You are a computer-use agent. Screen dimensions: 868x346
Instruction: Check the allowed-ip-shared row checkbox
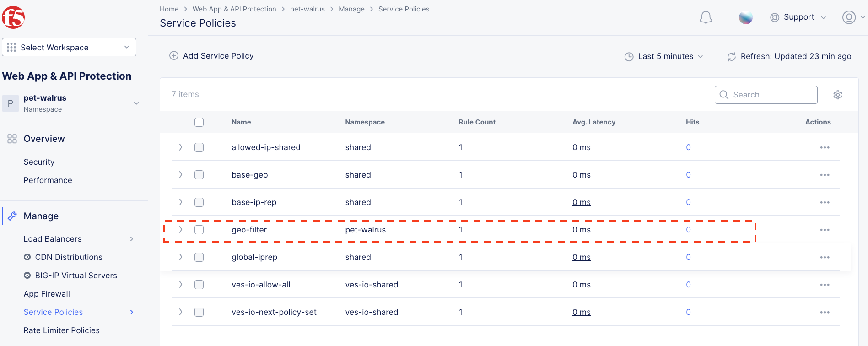point(199,147)
